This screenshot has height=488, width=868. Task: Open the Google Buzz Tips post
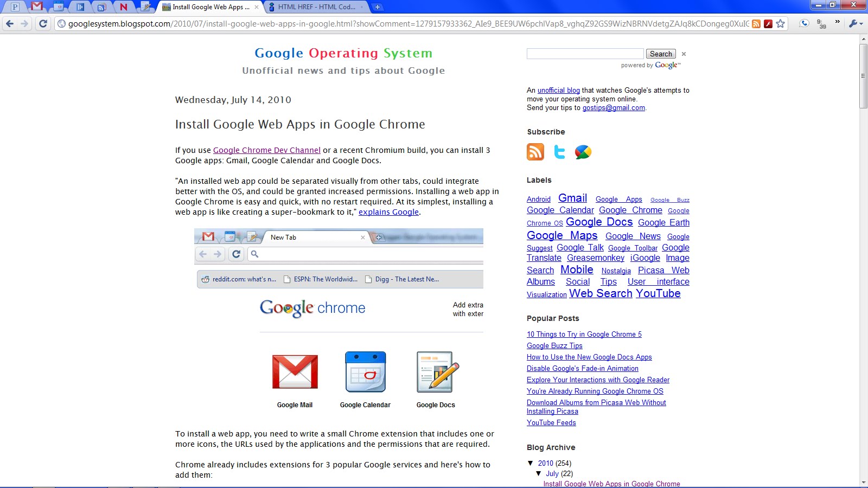554,346
